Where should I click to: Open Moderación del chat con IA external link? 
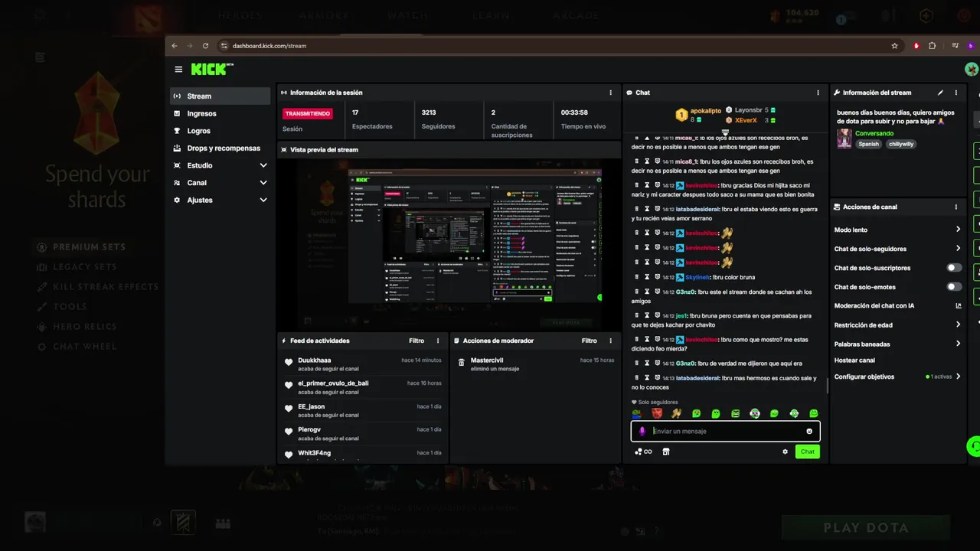(x=958, y=305)
